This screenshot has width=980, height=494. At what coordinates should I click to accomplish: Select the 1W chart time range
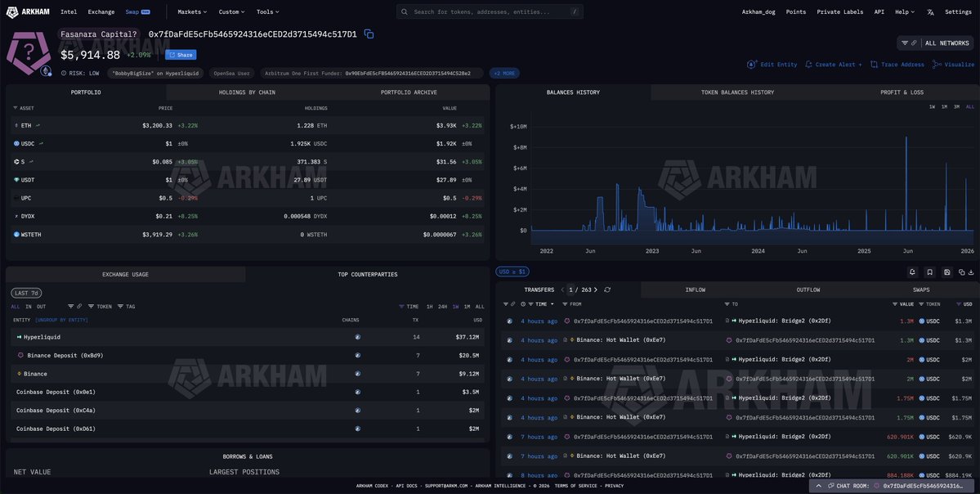pos(932,106)
